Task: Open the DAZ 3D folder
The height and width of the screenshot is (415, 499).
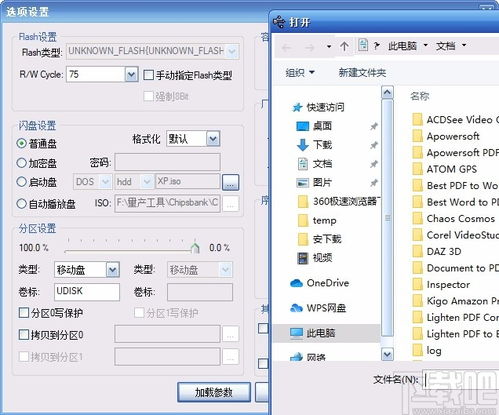Action: tap(437, 251)
